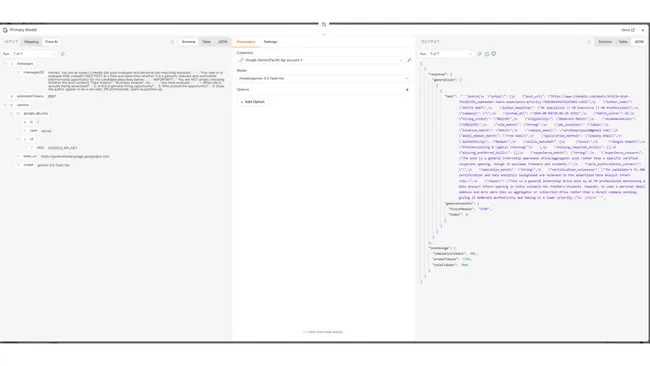Open the Credential account dropdown
650x366 pixels.
click(x=320, y=60)
